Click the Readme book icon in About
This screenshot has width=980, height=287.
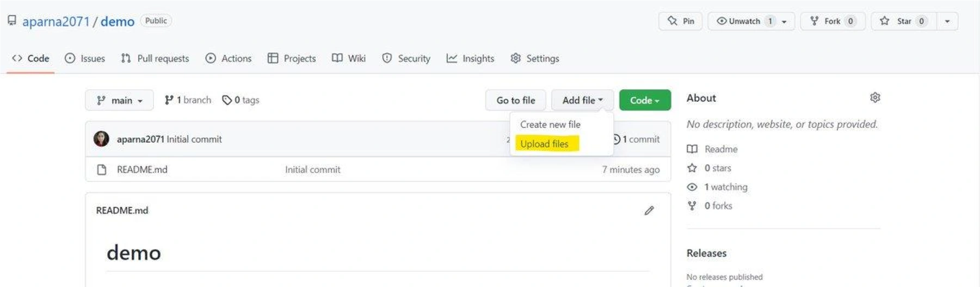point(692,149)
